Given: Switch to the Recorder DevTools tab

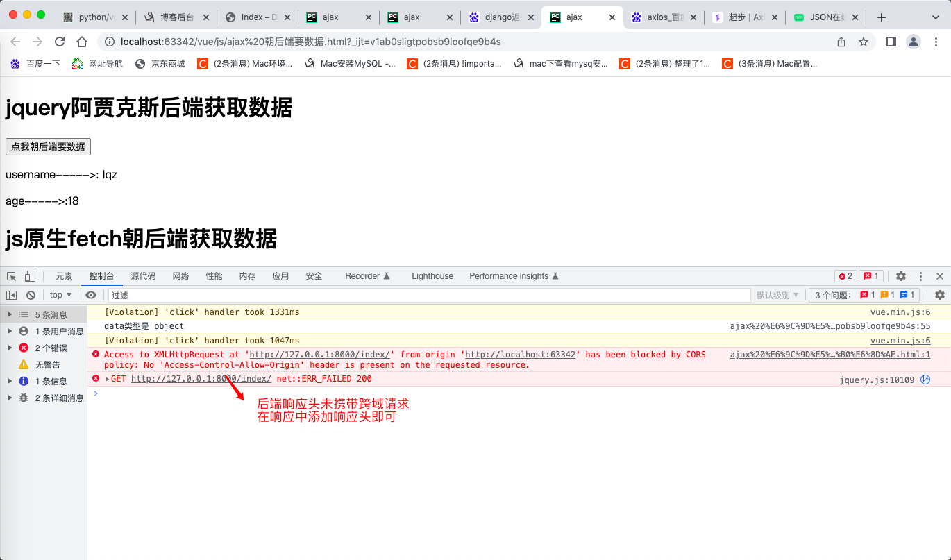Looking at the screenshot, I should pos(367,276).
